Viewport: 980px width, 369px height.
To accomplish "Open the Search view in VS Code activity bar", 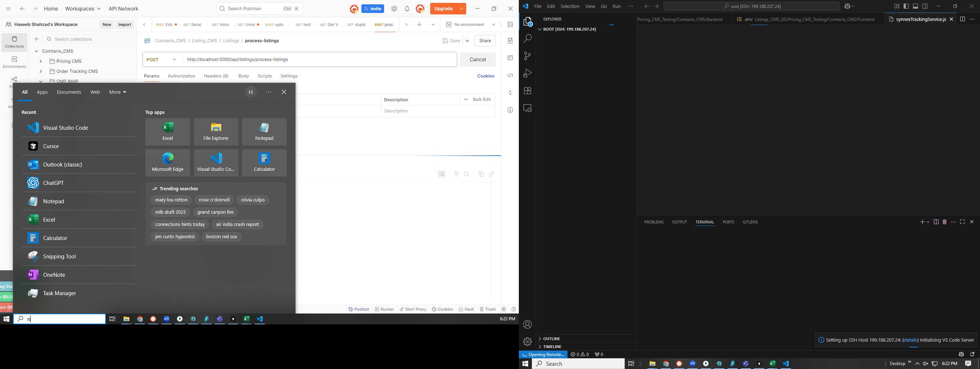I will click(x=527, y=39).
